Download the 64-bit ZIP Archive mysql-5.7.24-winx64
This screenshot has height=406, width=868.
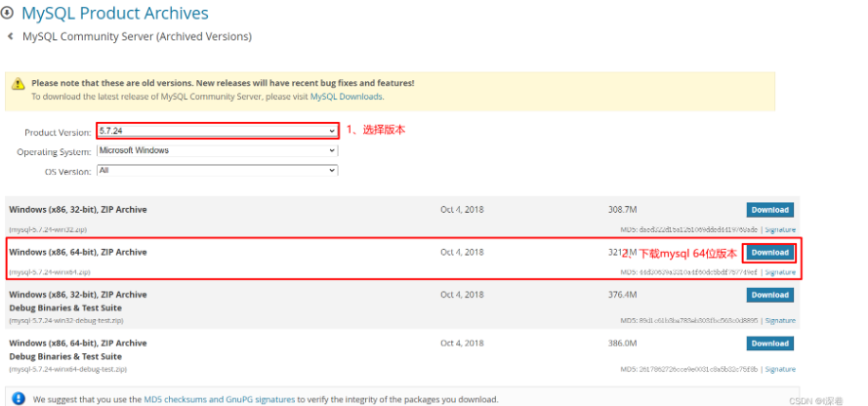[769, 253]
